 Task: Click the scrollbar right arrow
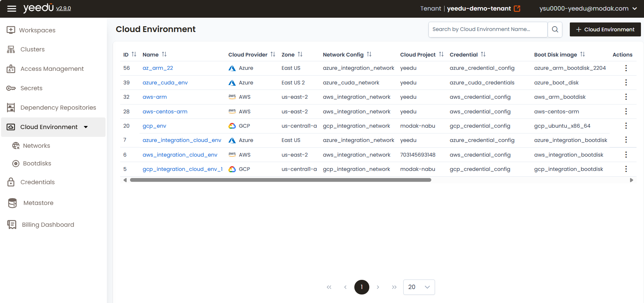631,180
